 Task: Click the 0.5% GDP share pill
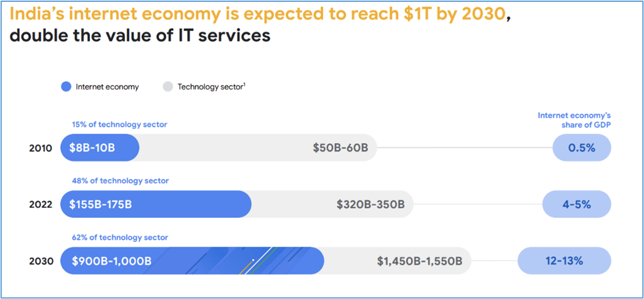click(582, 147)
